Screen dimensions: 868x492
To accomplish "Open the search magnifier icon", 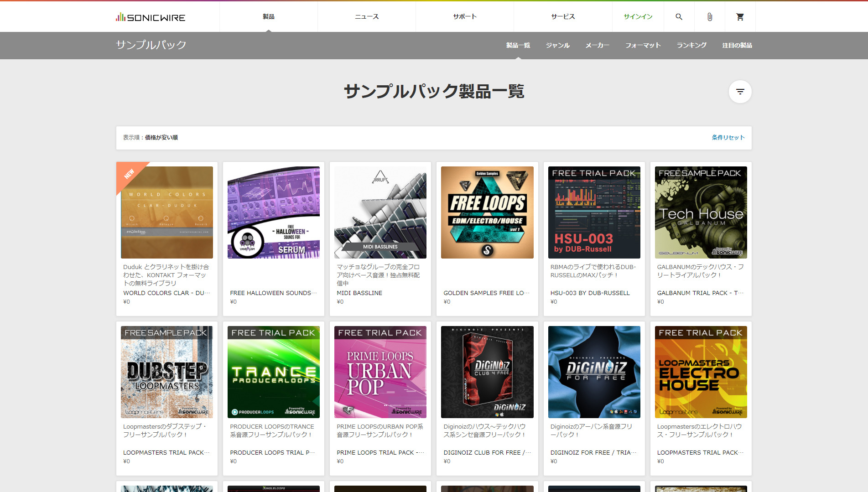I will click(679, 17).
